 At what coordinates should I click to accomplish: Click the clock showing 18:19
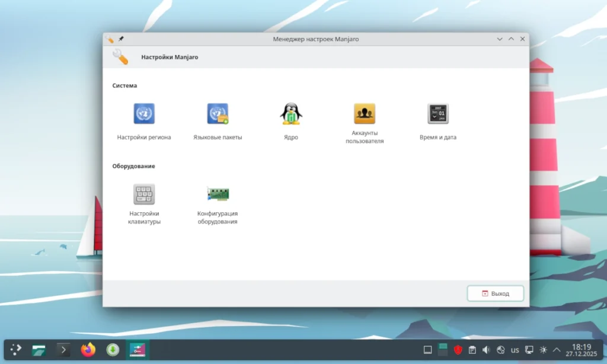pyautogui.click(x=582, y=350)
